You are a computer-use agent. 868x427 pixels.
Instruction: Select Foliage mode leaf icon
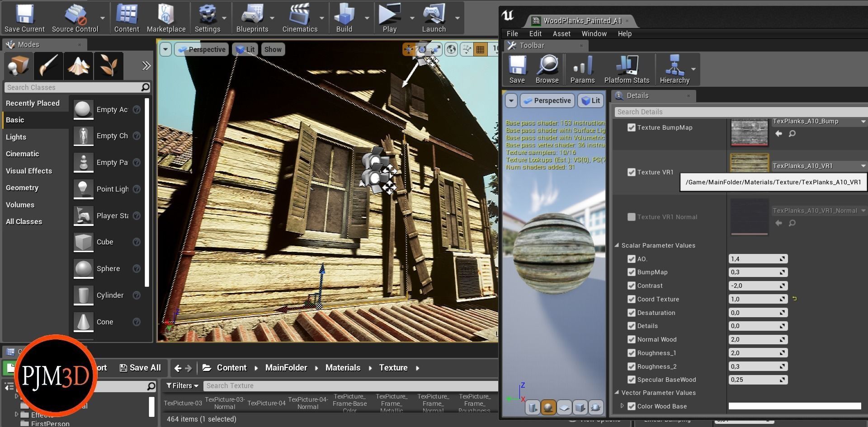[108, 66]
